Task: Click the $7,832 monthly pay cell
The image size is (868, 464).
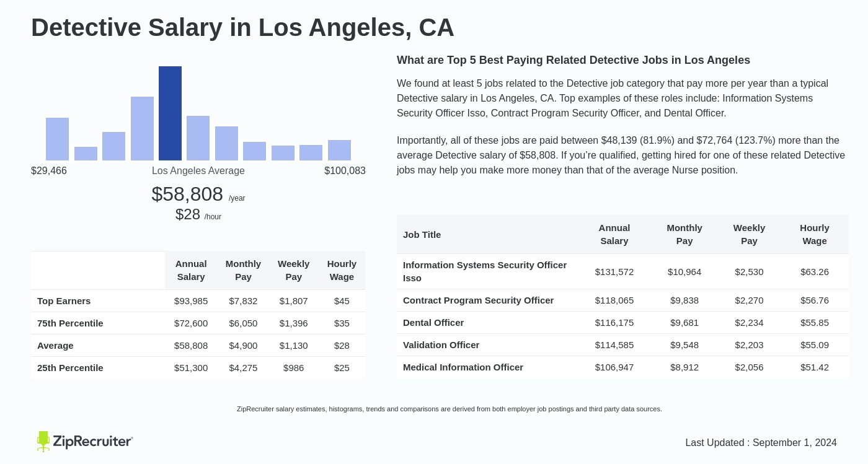Action: 243,301
